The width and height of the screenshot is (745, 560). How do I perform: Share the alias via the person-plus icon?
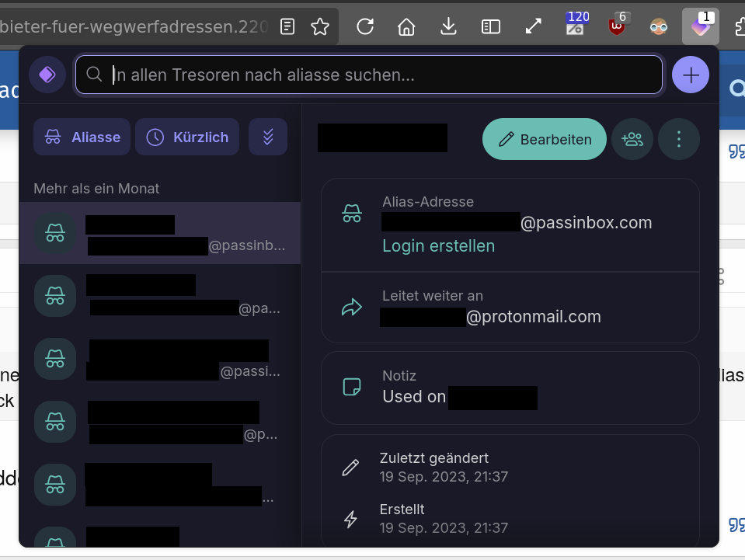point(632,139)
